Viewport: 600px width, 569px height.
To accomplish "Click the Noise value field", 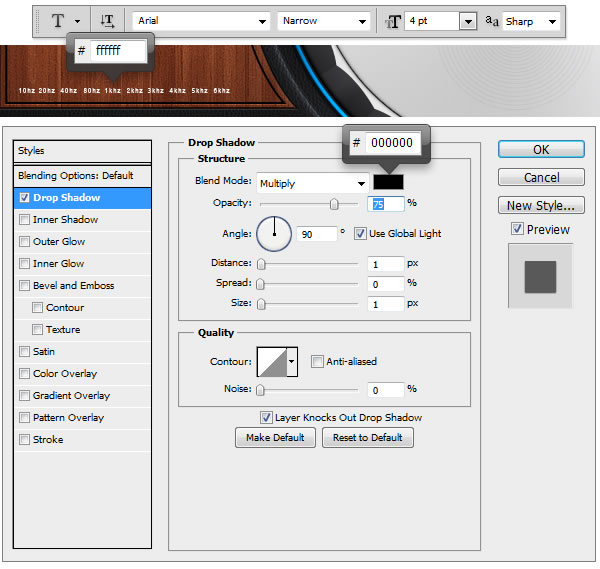I will click(385, 390).
